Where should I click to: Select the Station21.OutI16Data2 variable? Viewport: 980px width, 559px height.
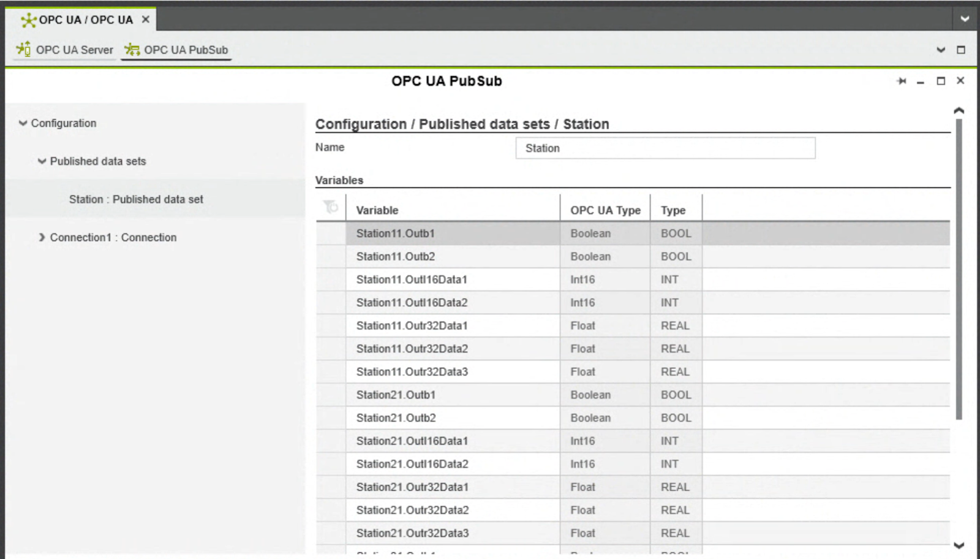tap(412, 464)
